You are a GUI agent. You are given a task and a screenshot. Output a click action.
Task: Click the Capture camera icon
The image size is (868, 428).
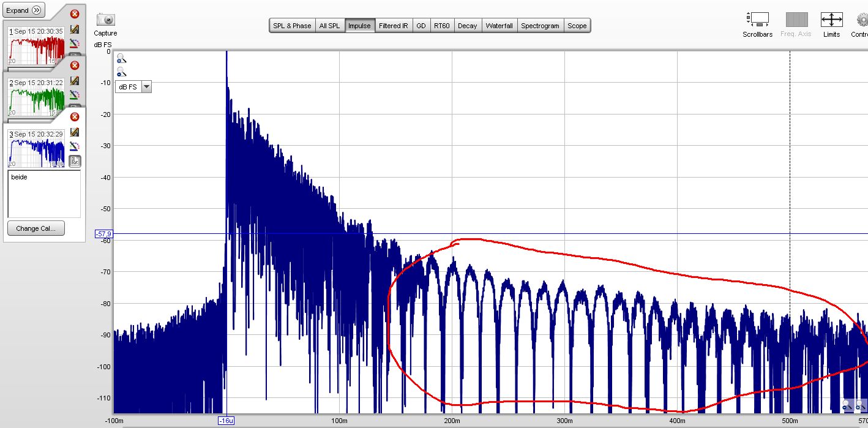coord(105,20)
